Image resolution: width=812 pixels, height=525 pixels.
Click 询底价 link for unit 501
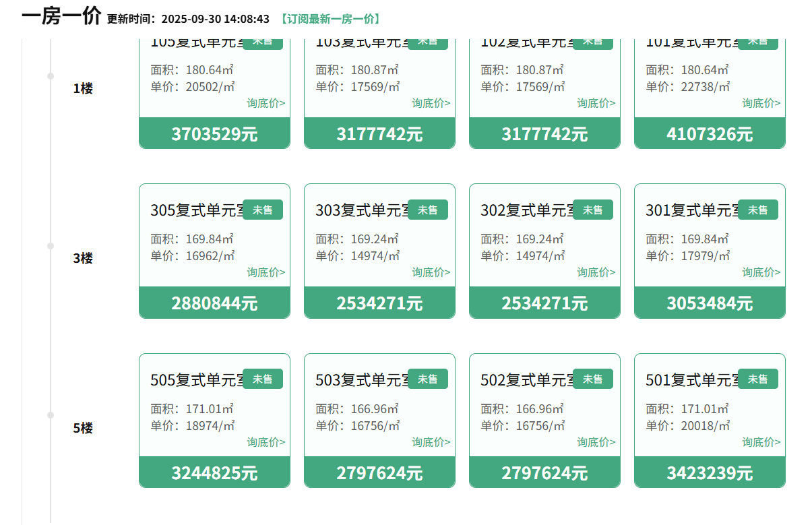click(x=761, y=442)
